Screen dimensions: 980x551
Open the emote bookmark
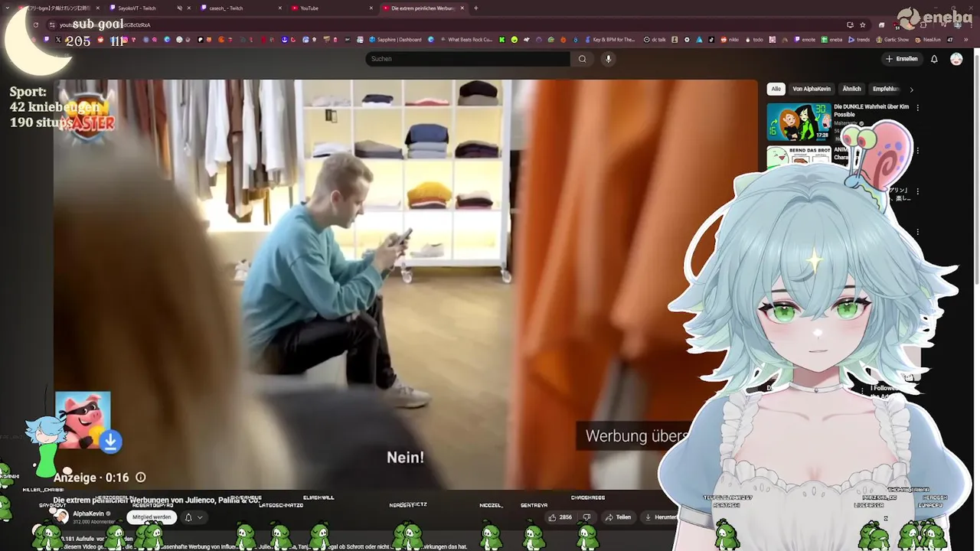coord(804,40)
